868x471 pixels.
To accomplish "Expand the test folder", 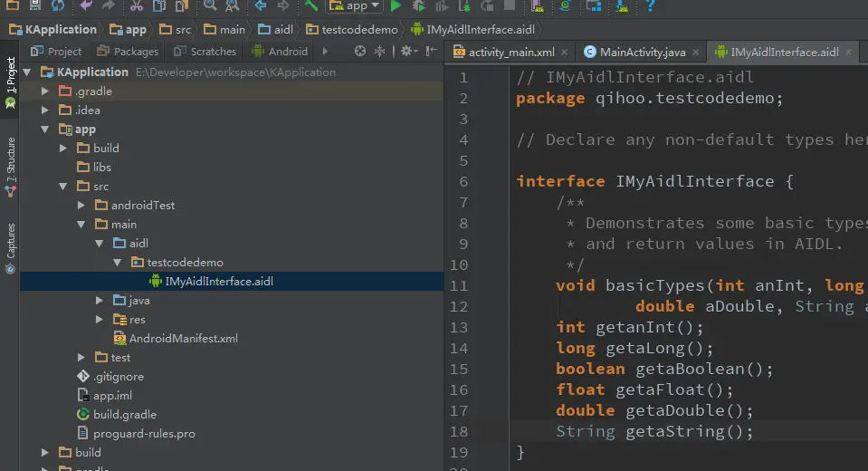I will point(81,358).
